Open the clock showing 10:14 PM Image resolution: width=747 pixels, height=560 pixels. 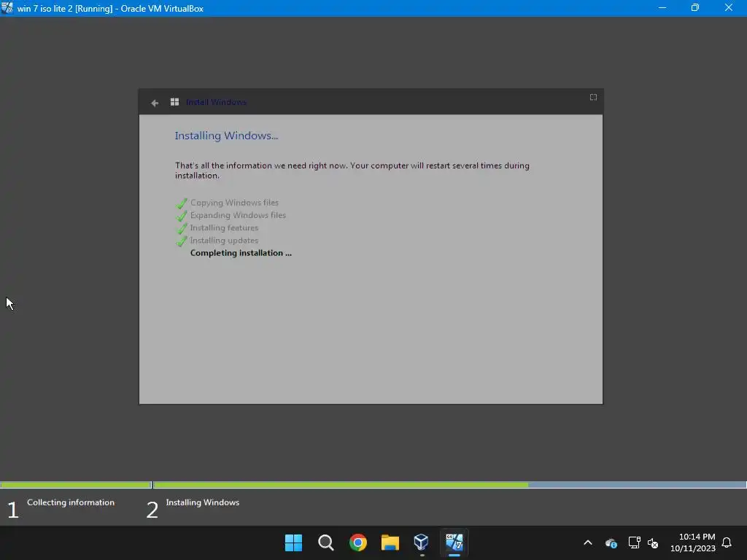[x=693, y=542]
